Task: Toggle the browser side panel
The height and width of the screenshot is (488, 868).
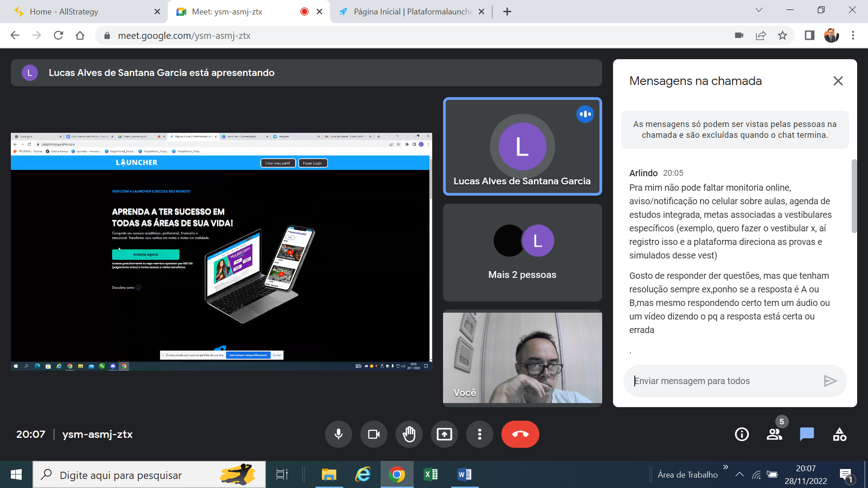Action: coord(809,35)
